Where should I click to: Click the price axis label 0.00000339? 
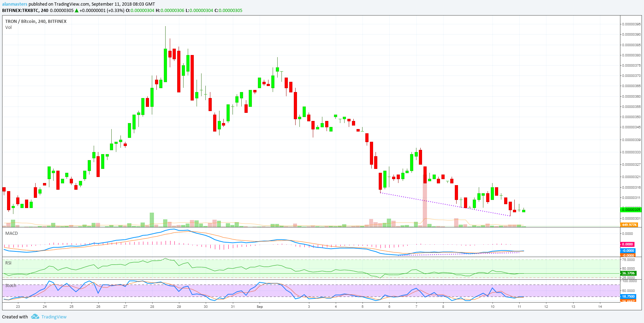[x=631, y=140]
